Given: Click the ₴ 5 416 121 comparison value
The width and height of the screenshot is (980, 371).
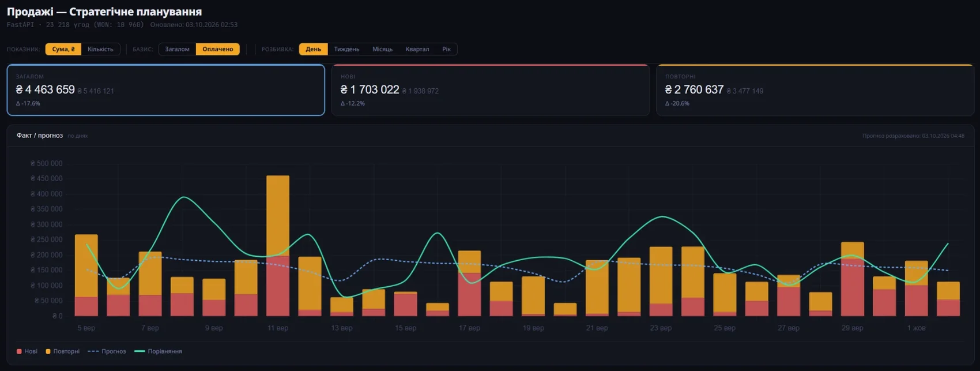Looking at the screenshot, I should click(96, 91).
